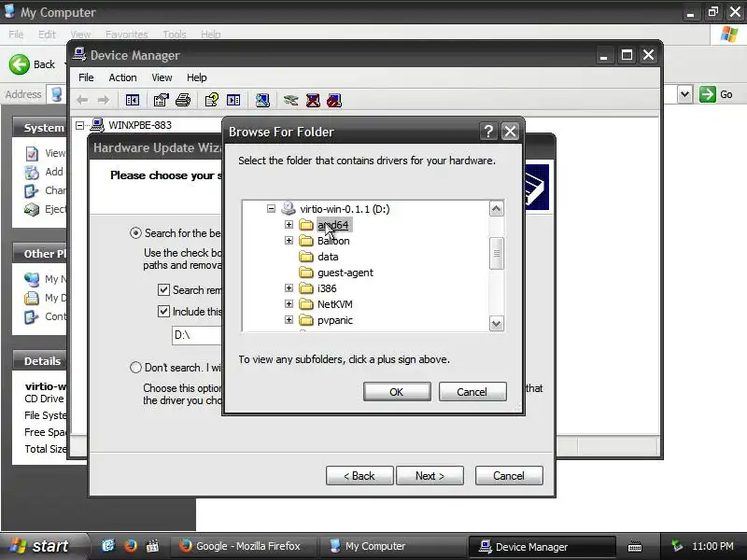Open My Computer File menu
The image size is (747, 560).
[x=16, y=35]
